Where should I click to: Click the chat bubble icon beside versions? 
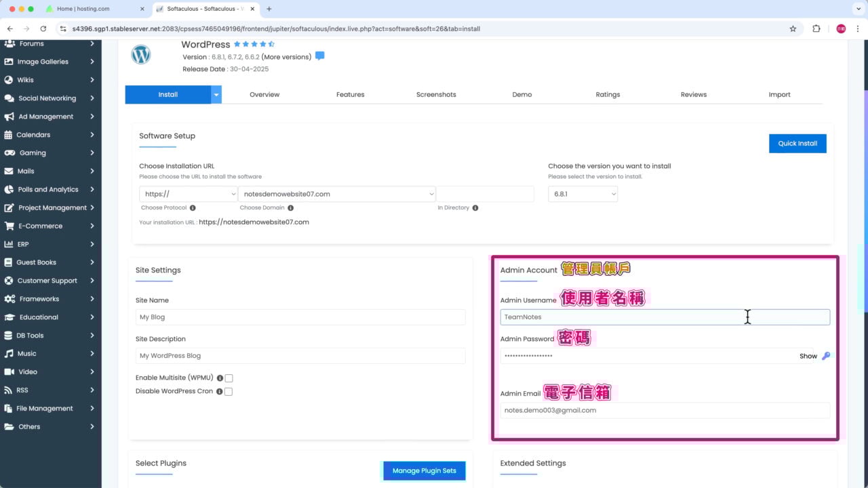[320, 56]
